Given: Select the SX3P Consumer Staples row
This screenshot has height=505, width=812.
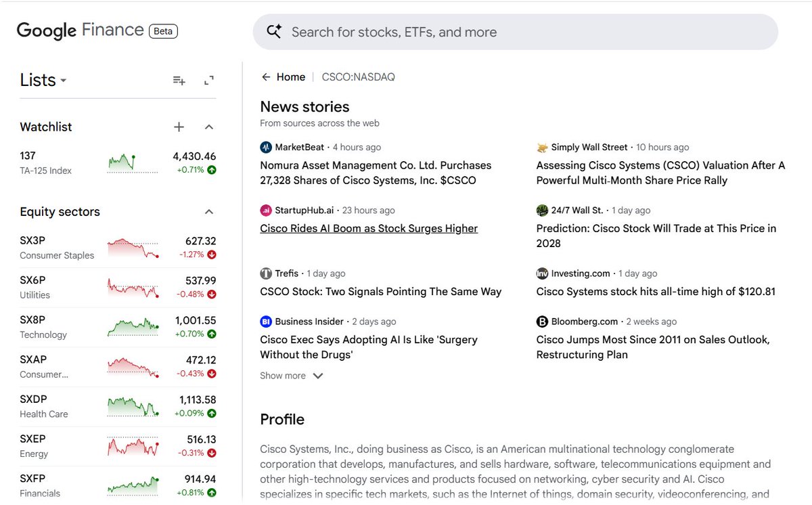Looking at the screenshot, I should (x=118, y=248).
